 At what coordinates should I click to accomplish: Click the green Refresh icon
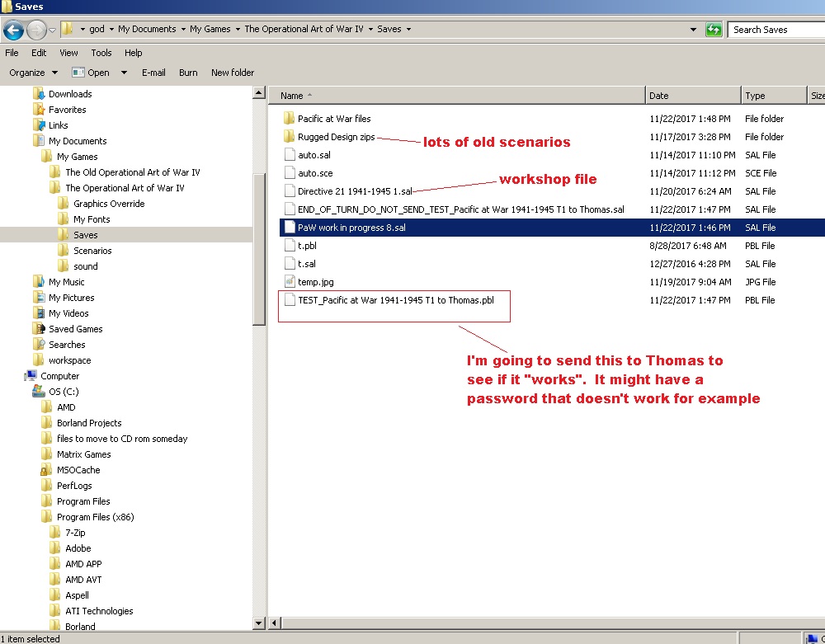714,30
